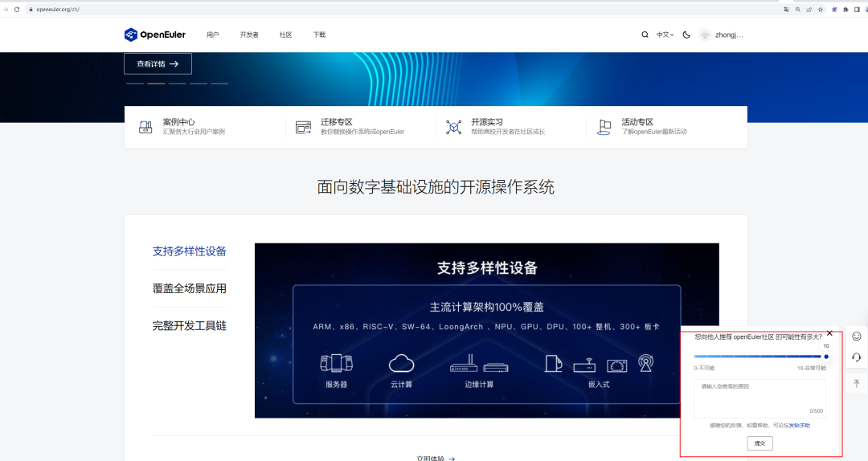Click the 开源实习 icon

click(454, 127)
